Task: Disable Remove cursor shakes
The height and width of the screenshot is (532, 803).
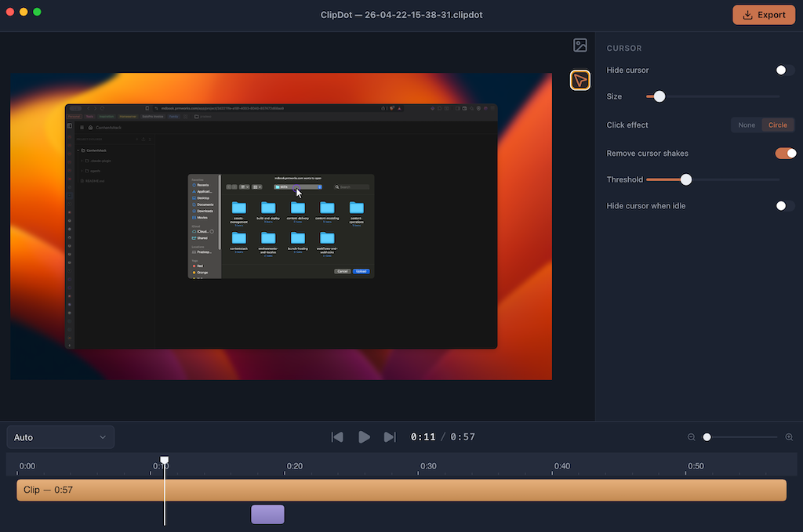Action: pos(785,154)
